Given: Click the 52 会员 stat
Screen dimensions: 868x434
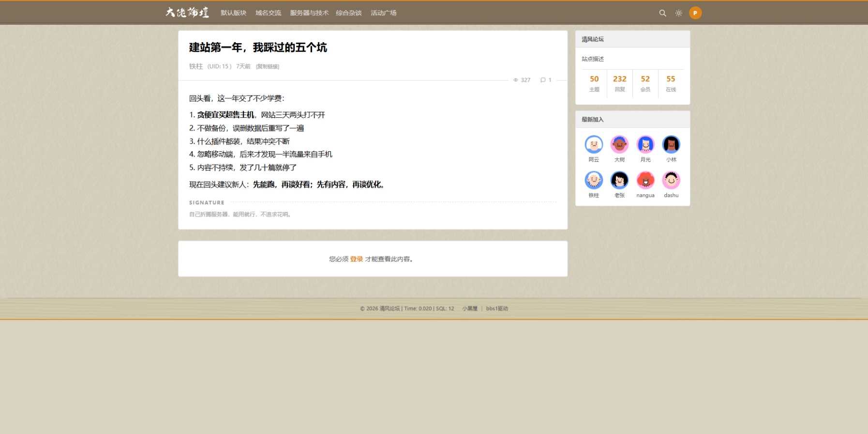Looking at the screenshot, I should [645, 83].
